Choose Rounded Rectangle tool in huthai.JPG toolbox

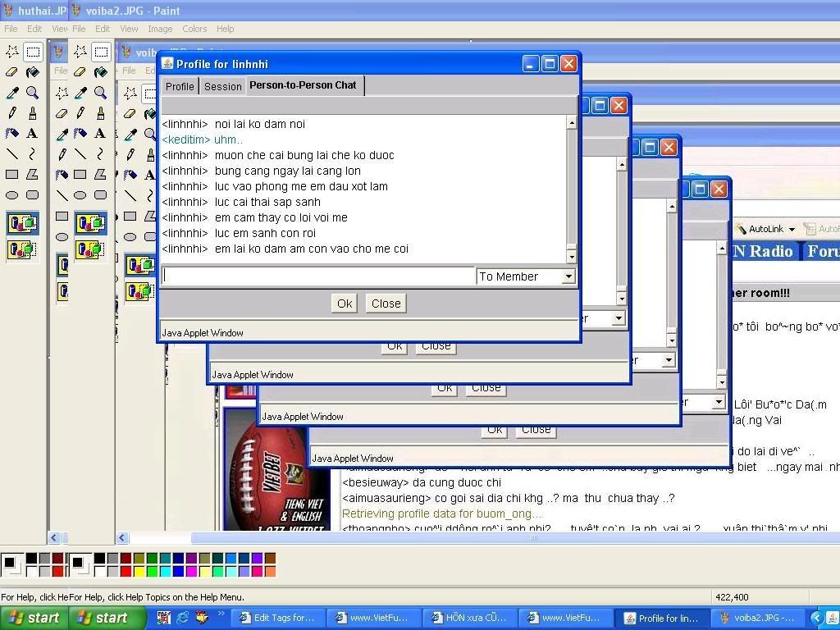pyautogui.click(x=33, y=195)
